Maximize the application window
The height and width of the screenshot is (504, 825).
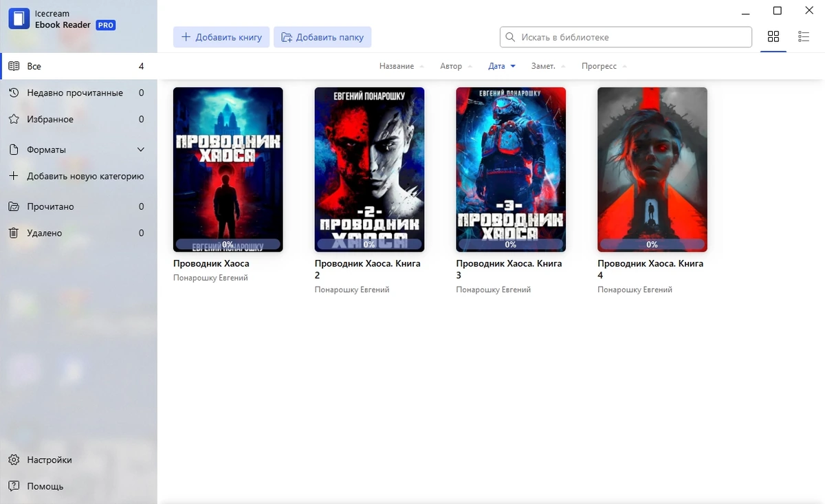pyautogui.click(x=777, y=10)
